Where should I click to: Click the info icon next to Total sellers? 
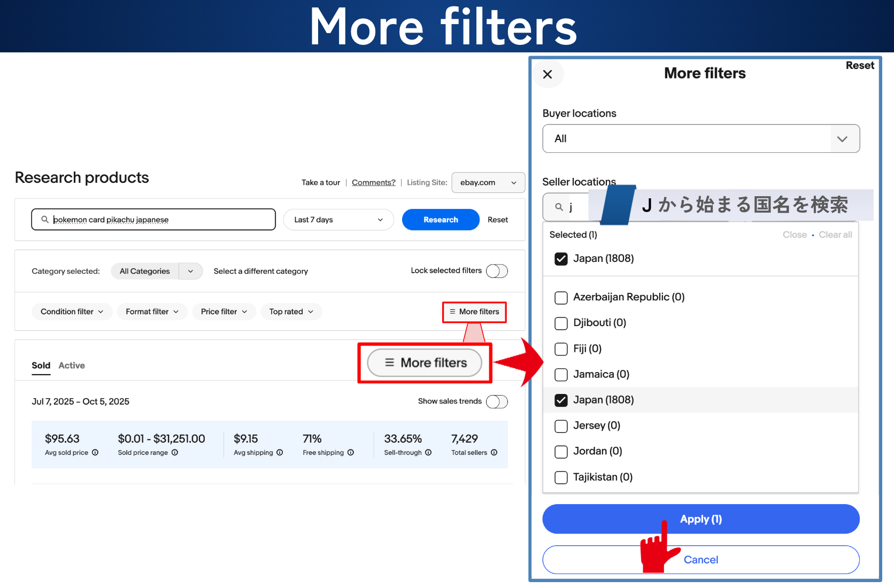(494, 453)
